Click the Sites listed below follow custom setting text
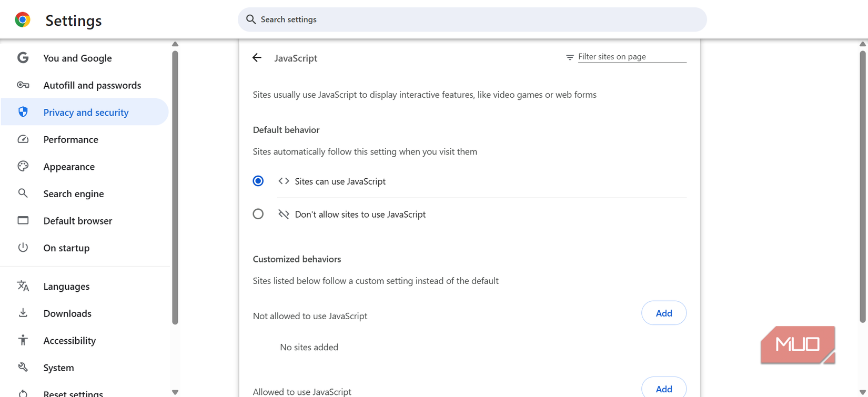This screenshot has width=868, height=397. tap(376, 281)
